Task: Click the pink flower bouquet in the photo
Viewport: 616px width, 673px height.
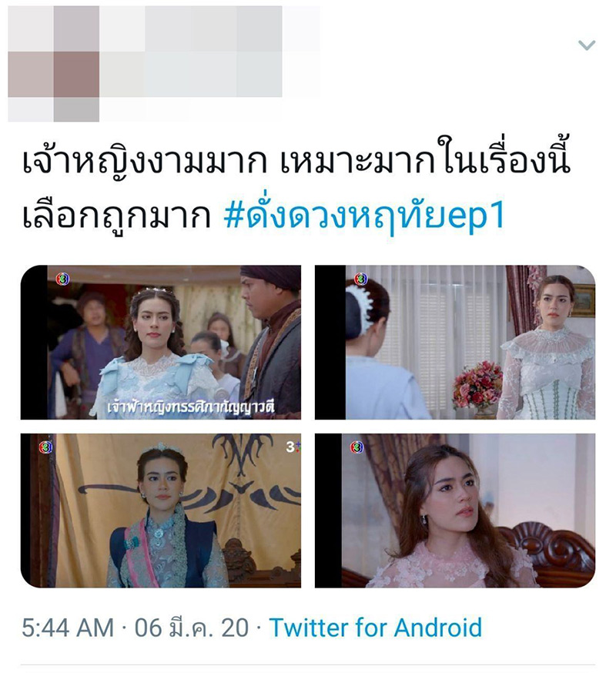Action: [477, 384]
